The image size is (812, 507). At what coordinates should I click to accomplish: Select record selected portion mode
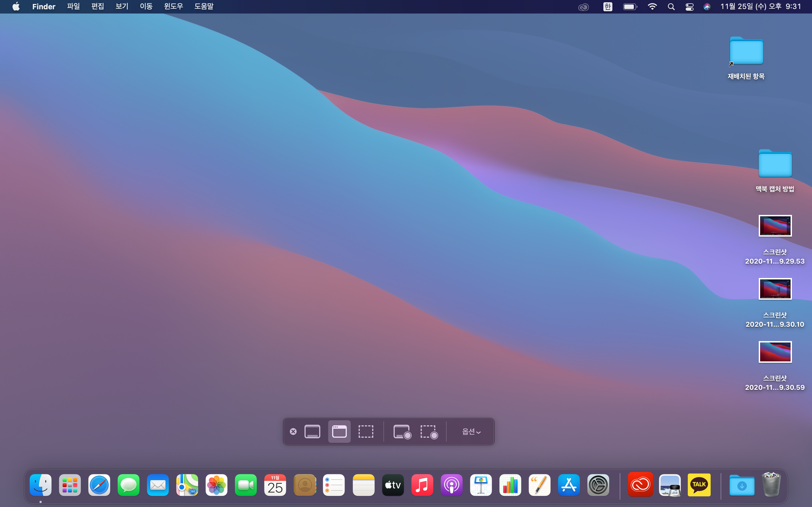tap(429, 432)
